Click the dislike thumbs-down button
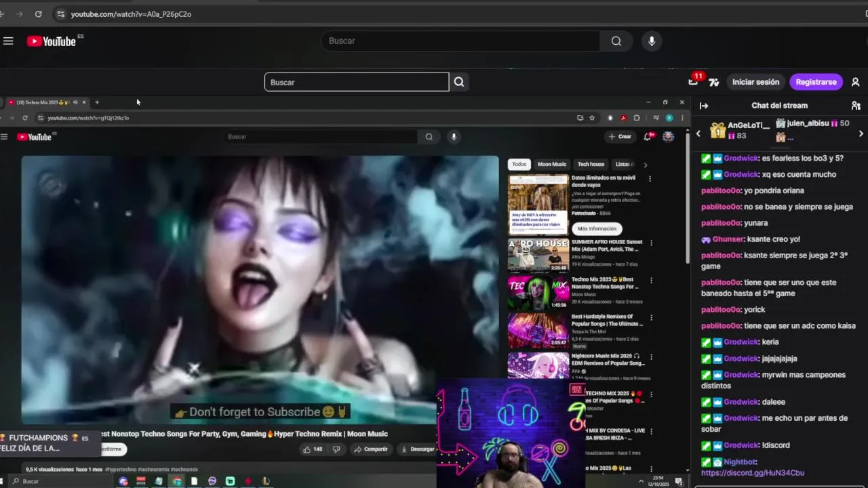Image resolution: width=868 pixels, height=488 pixels. pyautogui.click(x=336, y=449)
